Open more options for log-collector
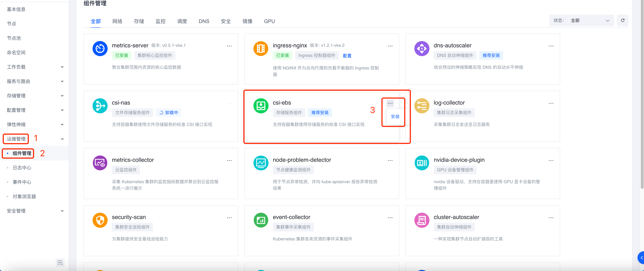Image resolution: width=644 pixels, height=271 pixels. pyautogui.click(x=551, y=103)
